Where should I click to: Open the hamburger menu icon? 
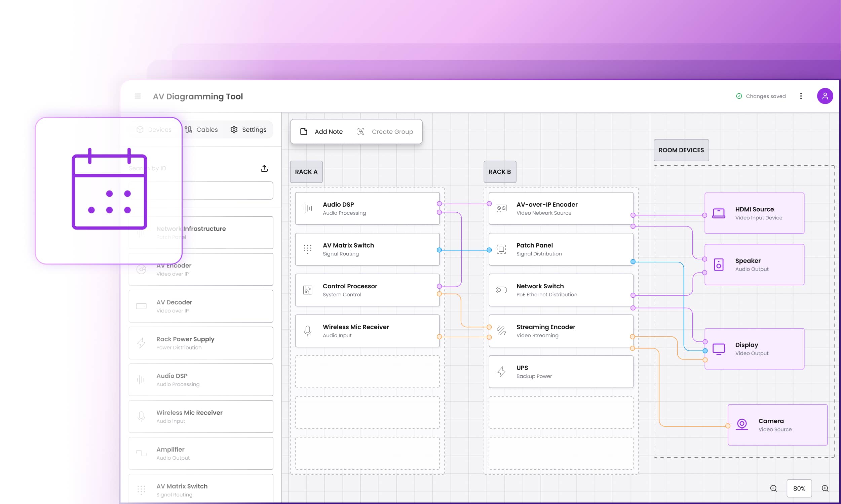point(138,96)
